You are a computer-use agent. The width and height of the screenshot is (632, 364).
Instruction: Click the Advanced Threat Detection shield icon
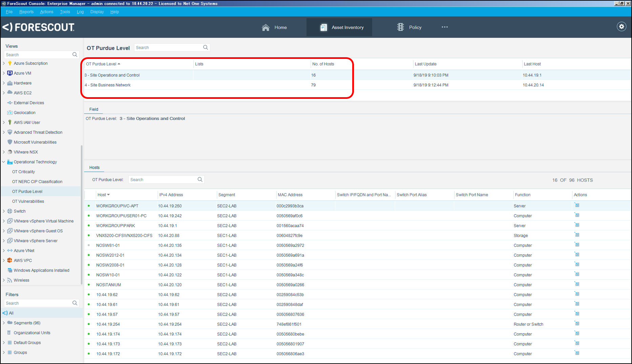10,132
